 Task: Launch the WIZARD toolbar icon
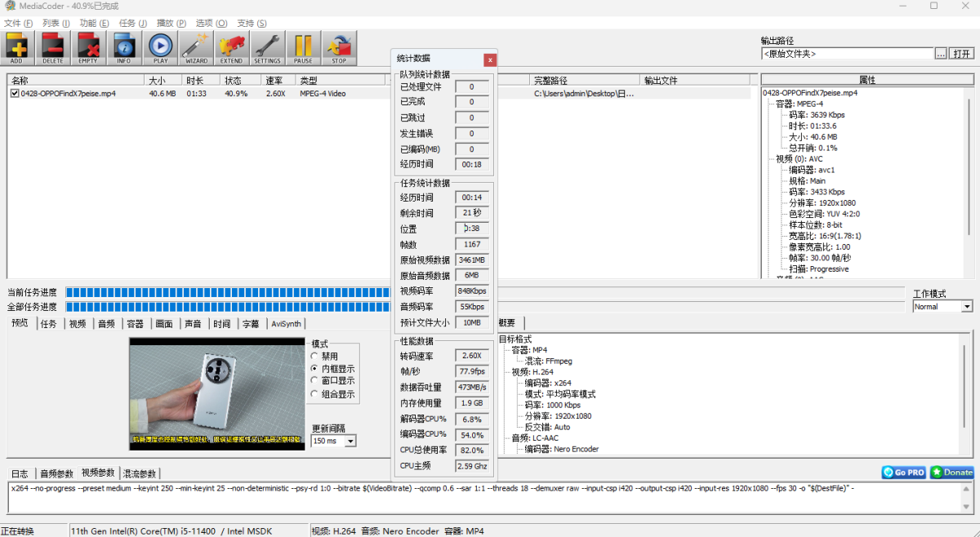(x=196, y=47)
